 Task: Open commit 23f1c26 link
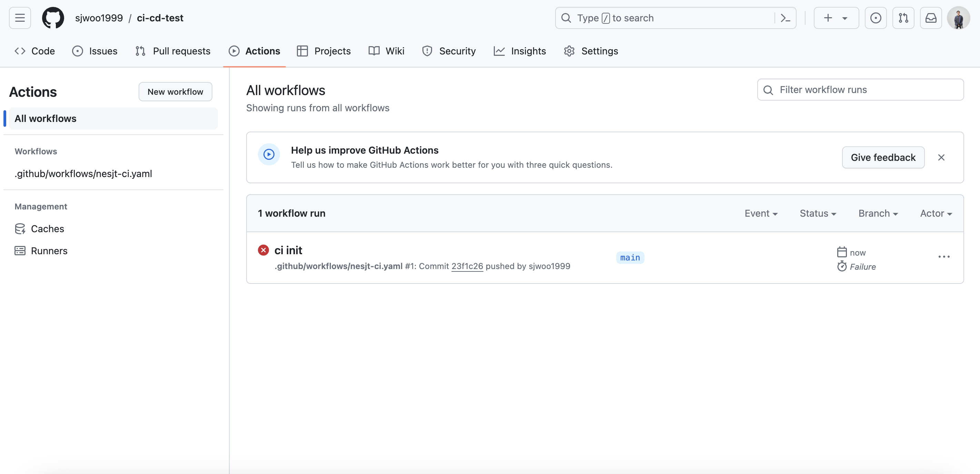coord(467,266)
